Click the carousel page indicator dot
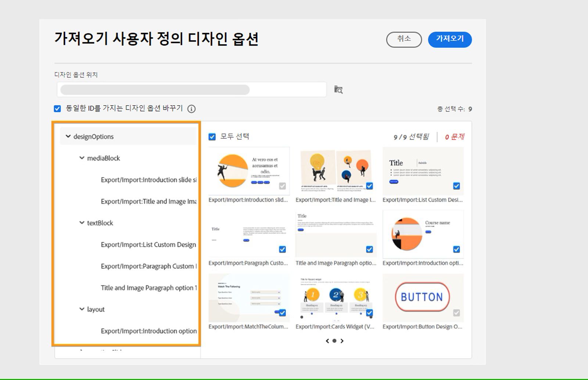The height and width of the screenshot is (380, 588). pyautogui.click(x=334, y=341)
